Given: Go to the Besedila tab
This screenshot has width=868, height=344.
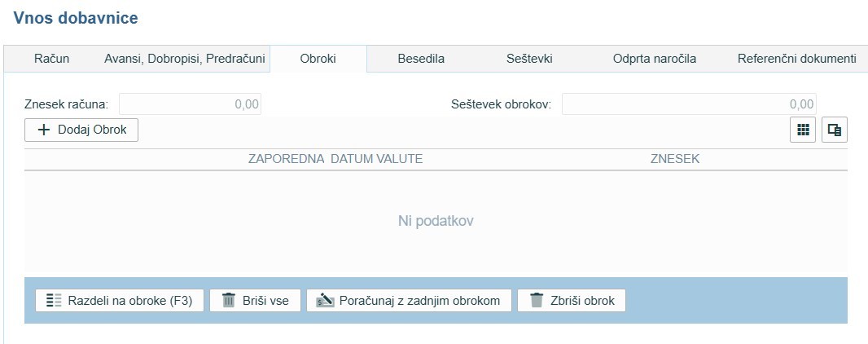Looking at the screenshot, I should pyautogui.click(x=421, y=59).
